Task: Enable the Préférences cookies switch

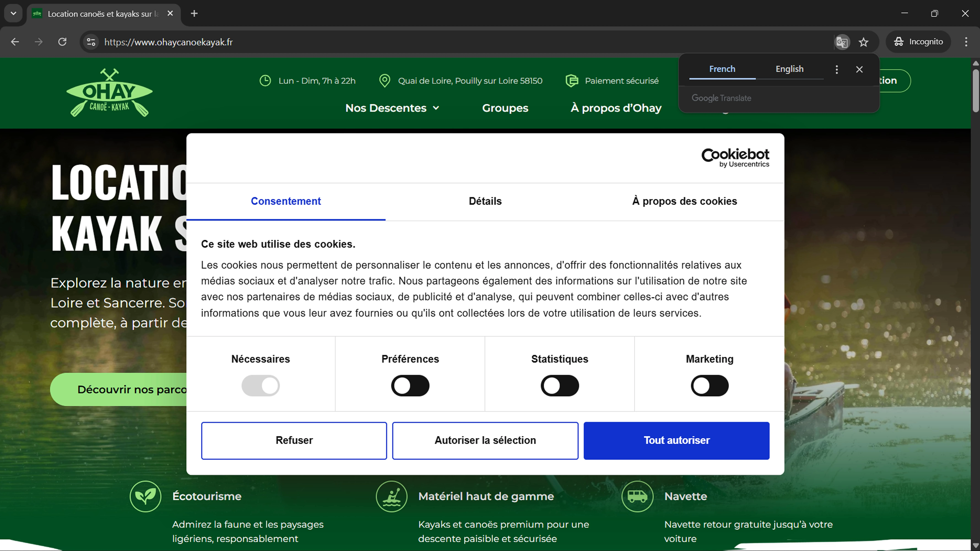Action: (x=410, y=386)
